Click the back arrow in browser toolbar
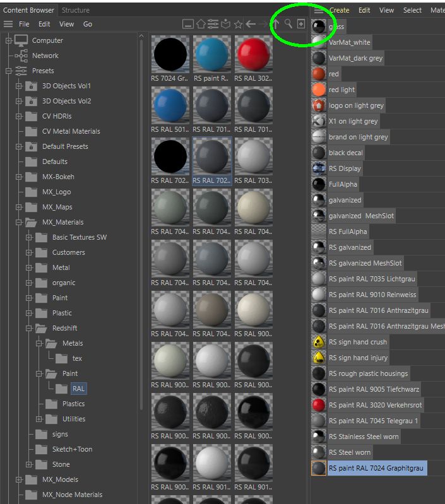This screenshot has width=445, height=504. click(x=251, y=24)
